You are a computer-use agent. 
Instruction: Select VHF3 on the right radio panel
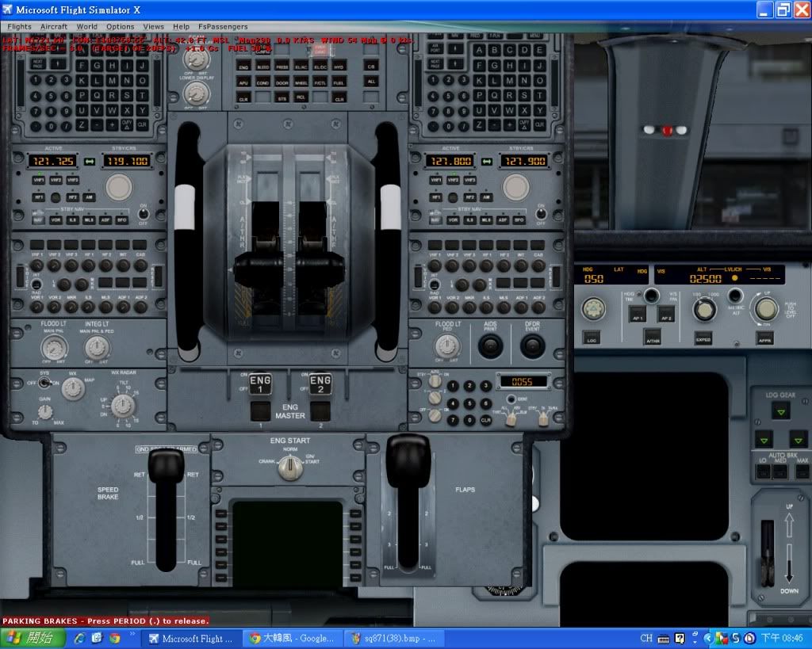point(469,180)
